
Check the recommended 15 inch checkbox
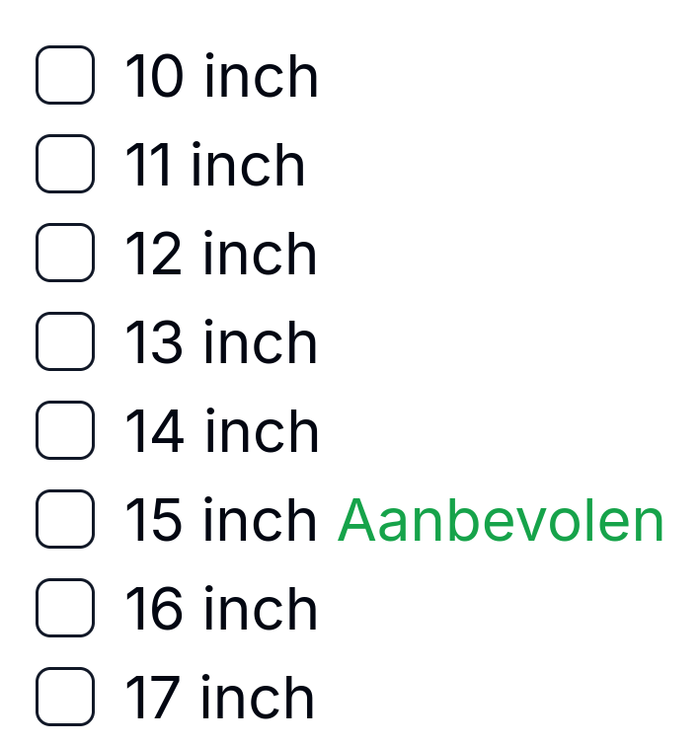pyautogui.click(x=65, y=519)
